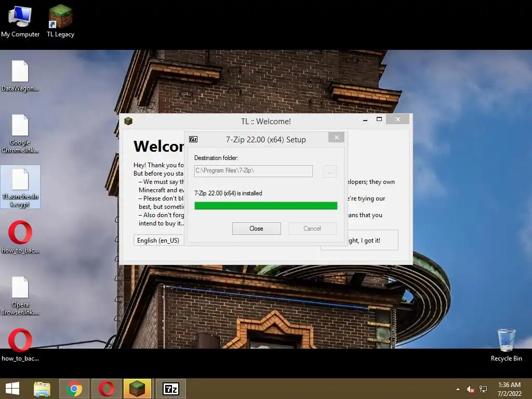Maximize the TL Welcome window
The image size is (532, 399).
pos(379,119)
